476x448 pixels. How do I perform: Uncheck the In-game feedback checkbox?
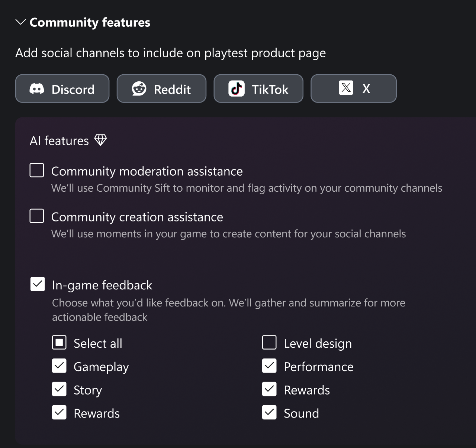(x=38, y=284)
